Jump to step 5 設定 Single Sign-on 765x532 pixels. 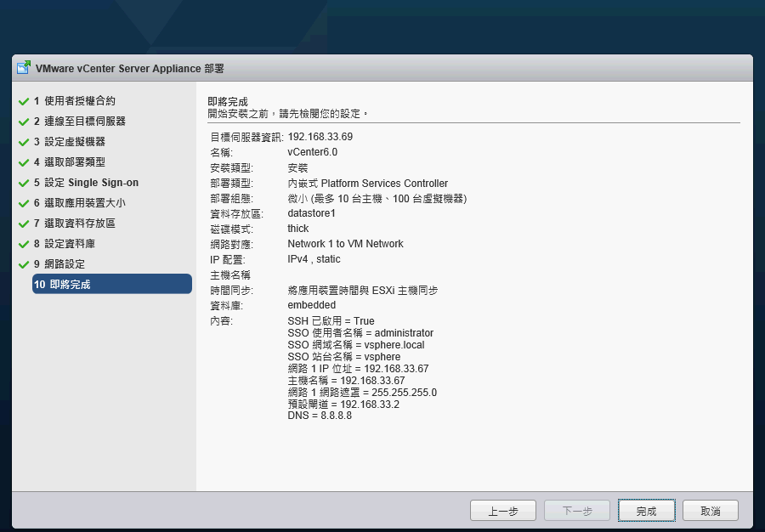tap(86, 183)
